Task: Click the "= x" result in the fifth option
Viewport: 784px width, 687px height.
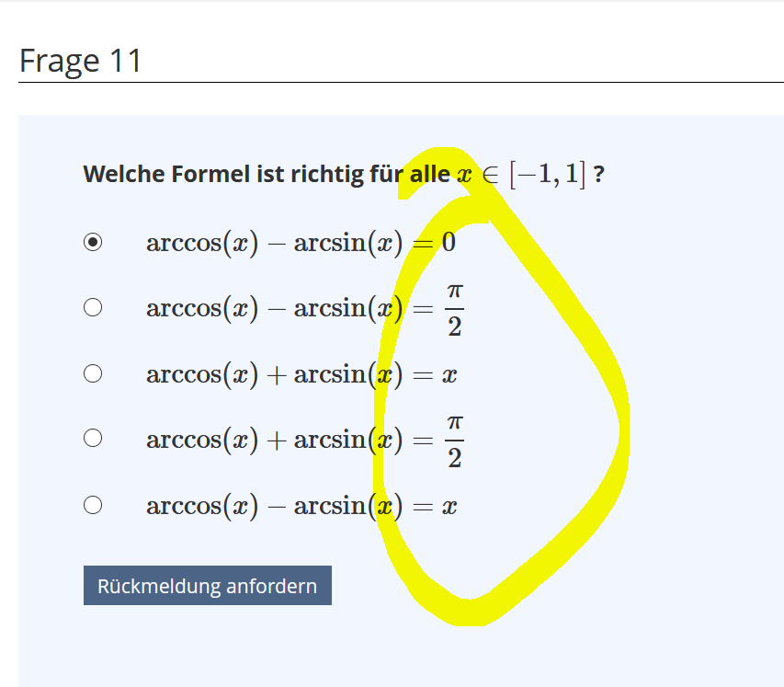Action: pos(436,506)
